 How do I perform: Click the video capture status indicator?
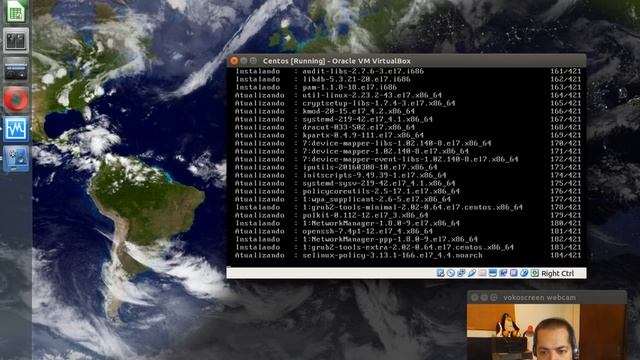503,273
